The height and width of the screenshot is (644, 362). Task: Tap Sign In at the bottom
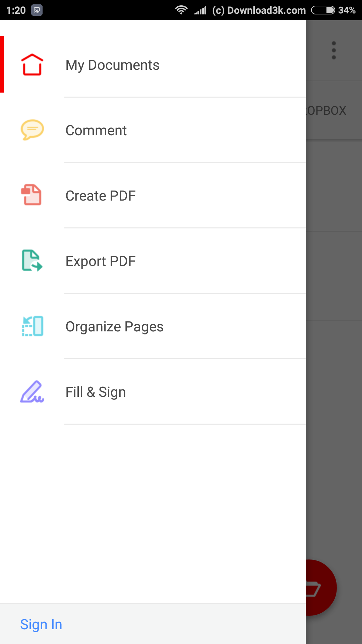click(x=41, y=624)
